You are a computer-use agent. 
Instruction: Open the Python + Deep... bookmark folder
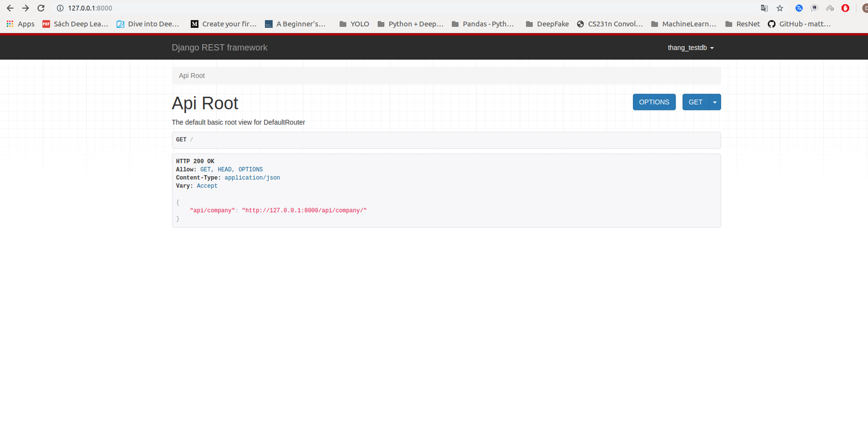(x=410, y=24)
